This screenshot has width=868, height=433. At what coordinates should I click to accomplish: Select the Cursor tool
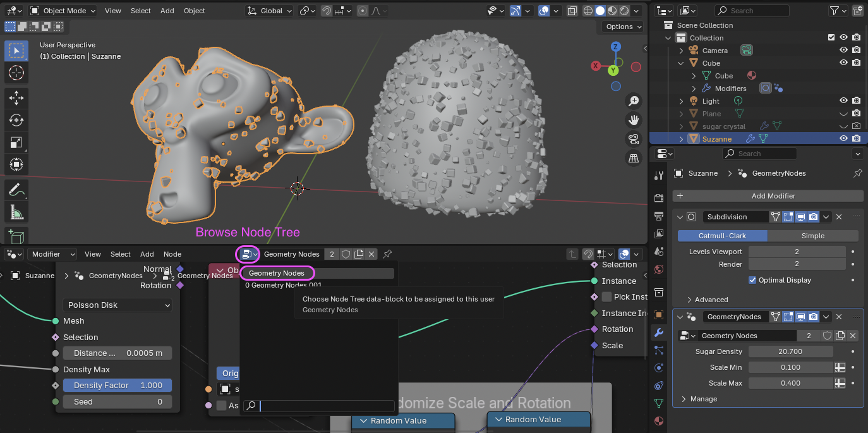(16, 73)
